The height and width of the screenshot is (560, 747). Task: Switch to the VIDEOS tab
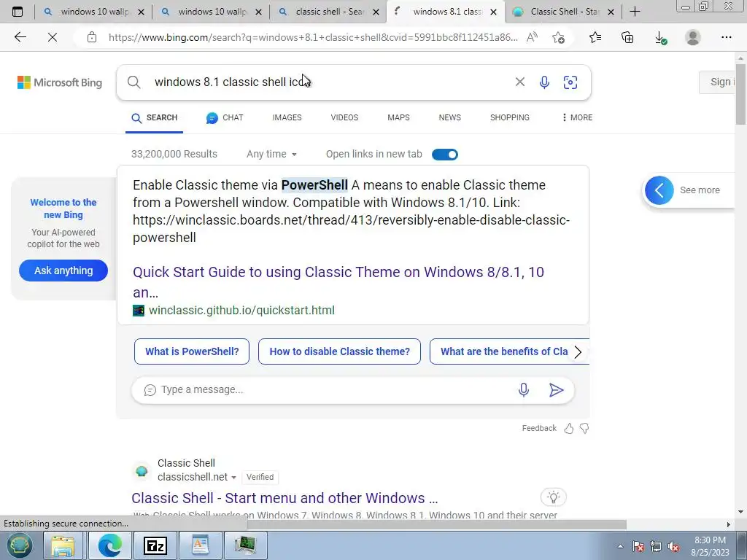[344, 117]
